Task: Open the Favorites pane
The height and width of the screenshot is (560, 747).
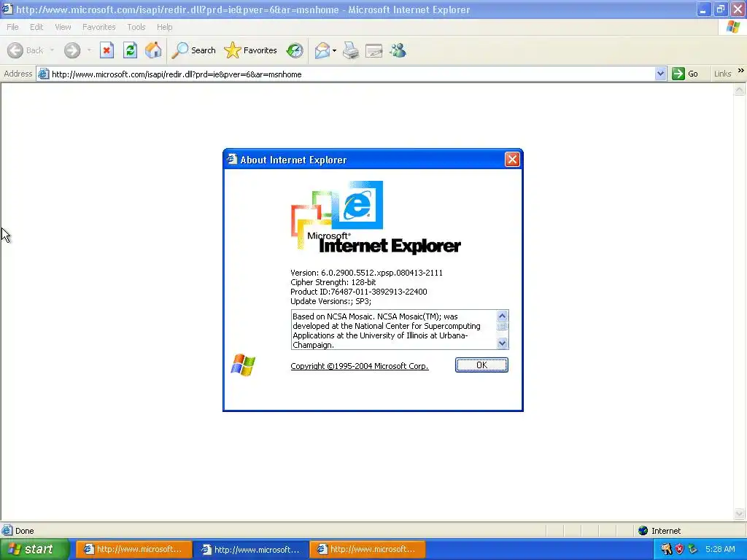Action: (x=251, y=50)
